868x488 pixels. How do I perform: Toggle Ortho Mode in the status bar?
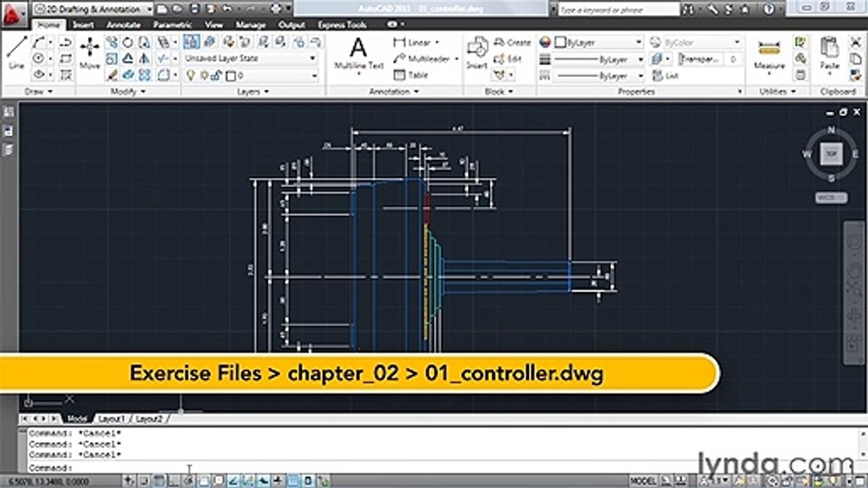(174, 481)
